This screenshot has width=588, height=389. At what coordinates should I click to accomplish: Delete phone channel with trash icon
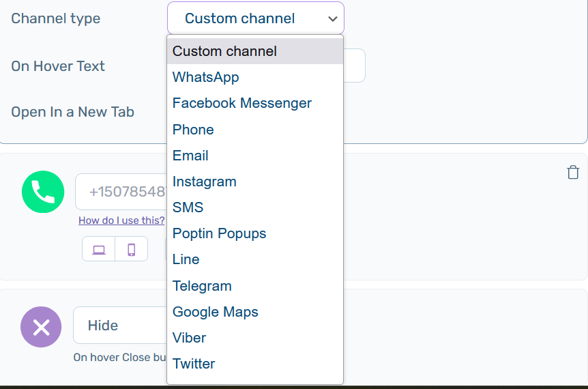point(572,172)
